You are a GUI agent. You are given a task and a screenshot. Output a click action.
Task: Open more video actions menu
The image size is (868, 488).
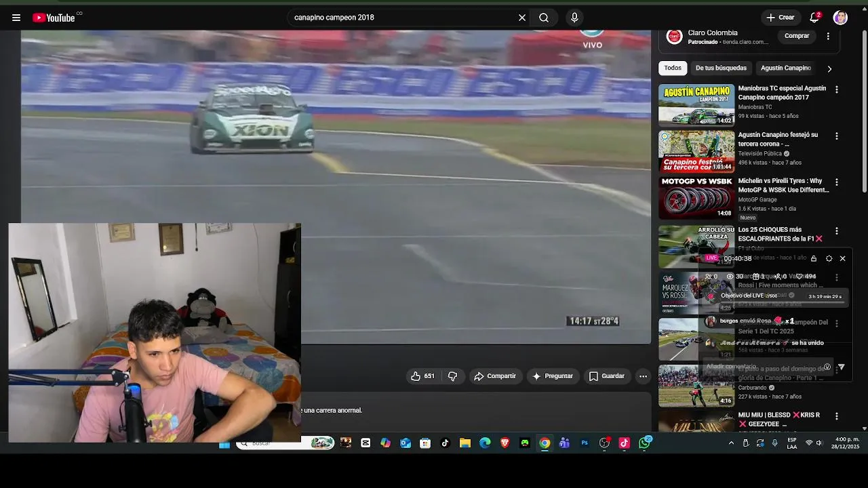[643, 376]
